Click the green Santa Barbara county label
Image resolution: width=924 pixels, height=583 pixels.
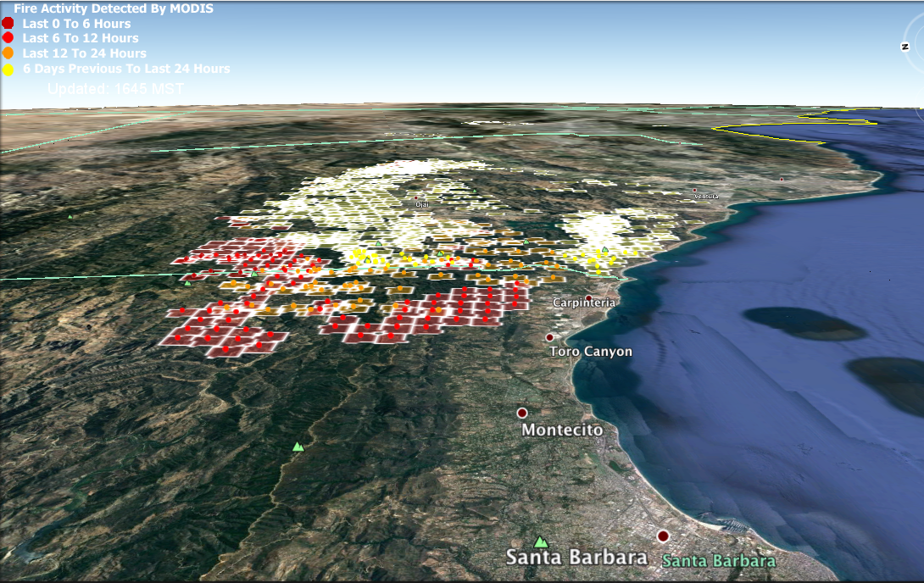(718, 561)
